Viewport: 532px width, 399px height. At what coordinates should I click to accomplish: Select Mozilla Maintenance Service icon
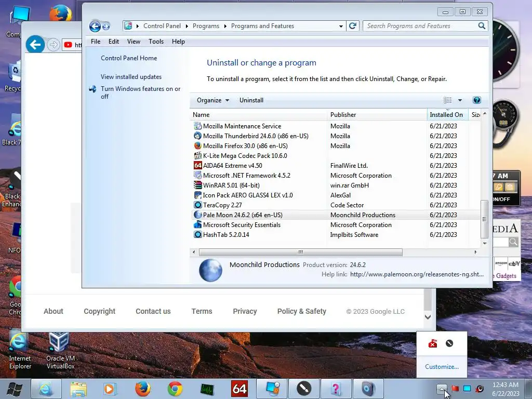coord(197,126)
